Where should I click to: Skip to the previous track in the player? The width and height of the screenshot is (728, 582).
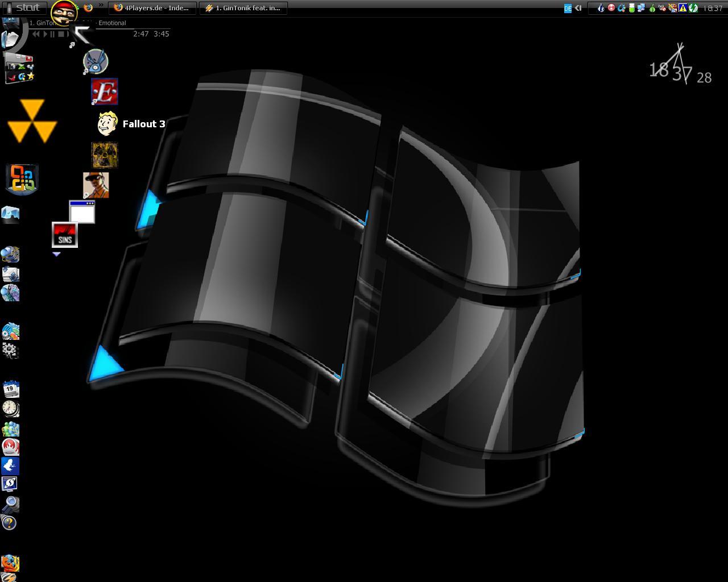tap(36, 34)
